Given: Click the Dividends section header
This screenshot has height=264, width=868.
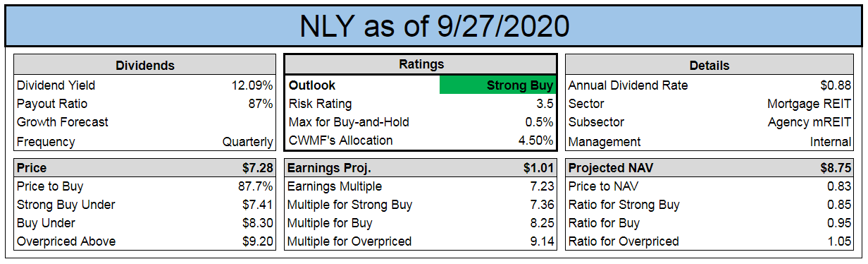Looking at the screenshot, I should 145,65.
